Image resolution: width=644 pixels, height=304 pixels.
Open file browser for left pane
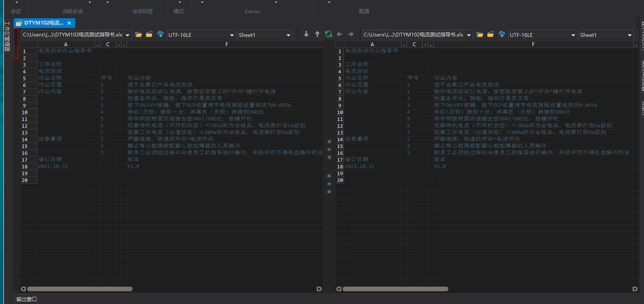coord(138,35)
